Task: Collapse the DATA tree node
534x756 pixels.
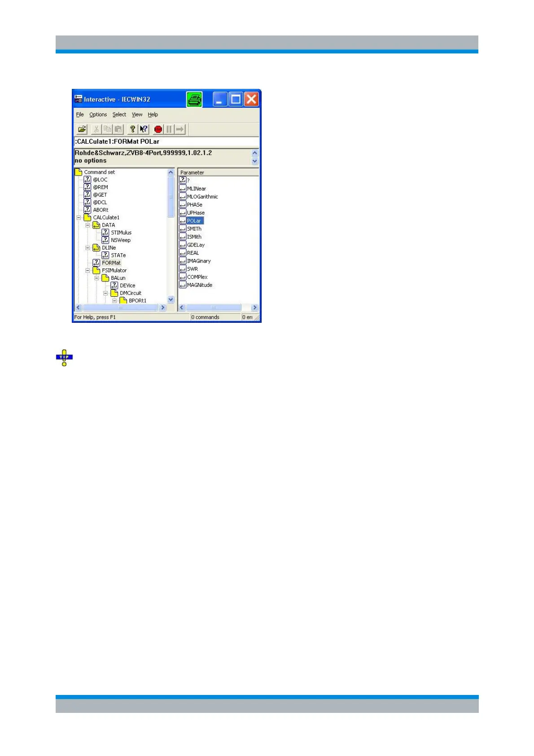Action: point(88,225)
